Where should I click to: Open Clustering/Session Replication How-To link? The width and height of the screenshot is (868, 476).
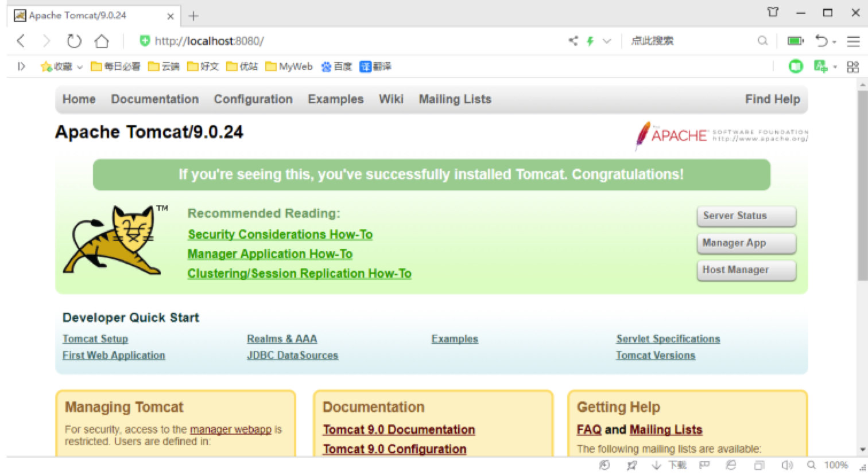[300, 274]
